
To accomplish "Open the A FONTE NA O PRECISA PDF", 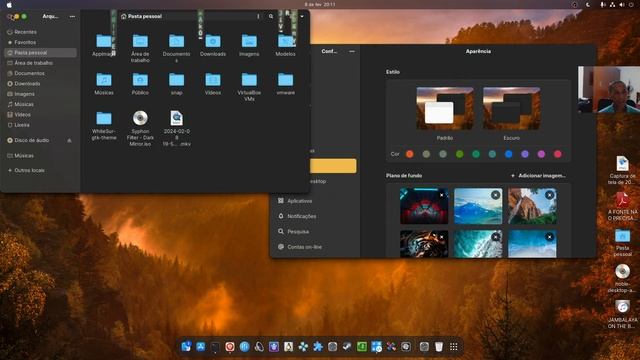I will tap(622, 200).
